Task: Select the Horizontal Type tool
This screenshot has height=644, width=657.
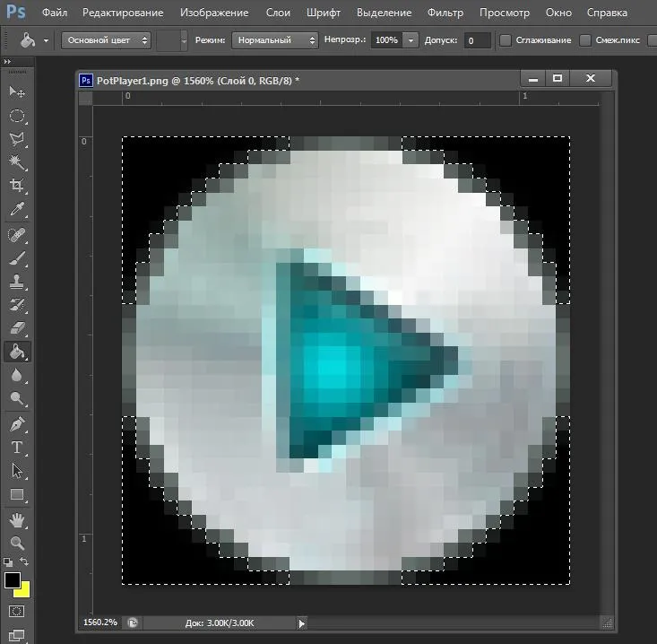Action: (x=17, y=448)
